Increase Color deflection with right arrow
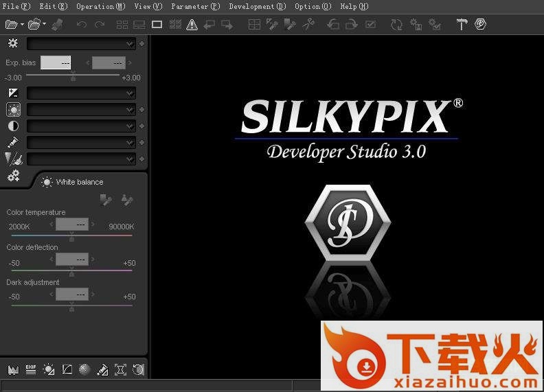The height and width of the screenshot is (392, 544). pos(93,260)
